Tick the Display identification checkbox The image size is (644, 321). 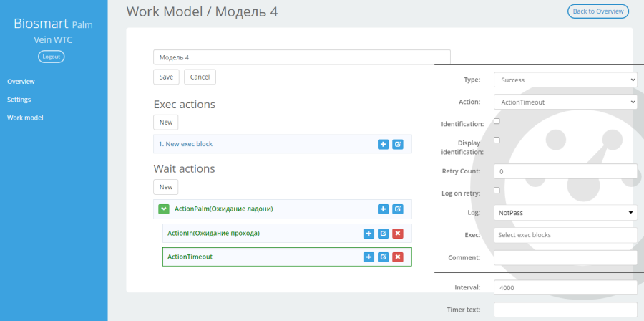pyautogui.click(x=497, y=140)
